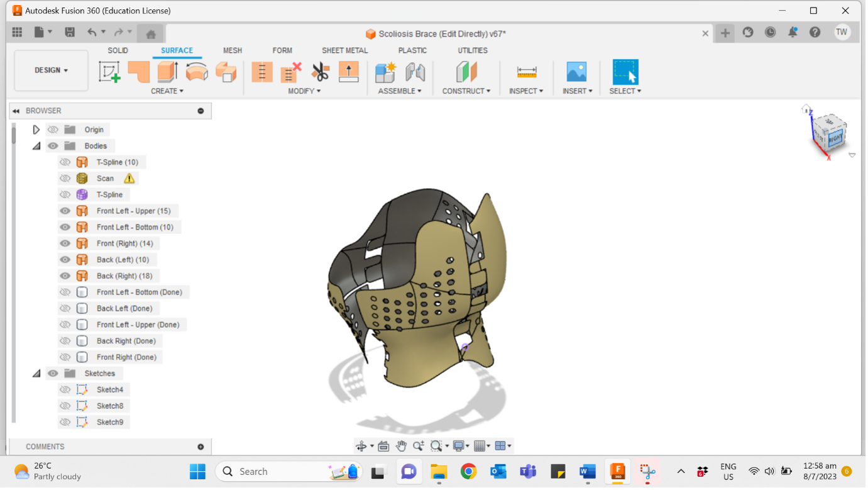Image resolution: width=868 pixels, height=490 pixels.
Task: Switch to the SHEET METAL tab
Action: point(345,50)
